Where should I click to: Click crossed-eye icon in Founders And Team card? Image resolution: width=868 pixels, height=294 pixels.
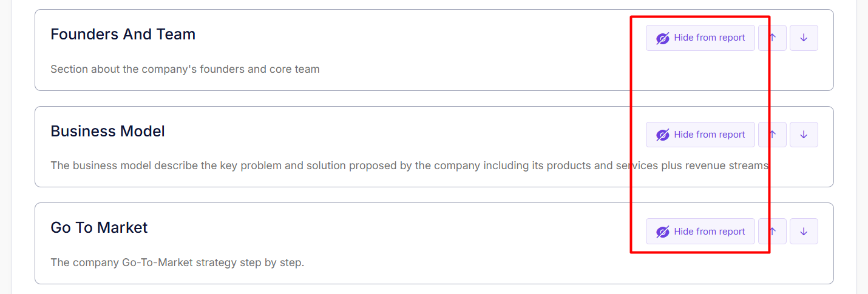662,38
